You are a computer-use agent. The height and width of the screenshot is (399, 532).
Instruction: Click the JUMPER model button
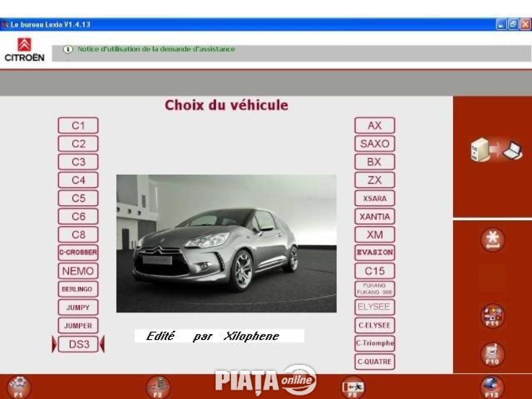coord(78,325)
